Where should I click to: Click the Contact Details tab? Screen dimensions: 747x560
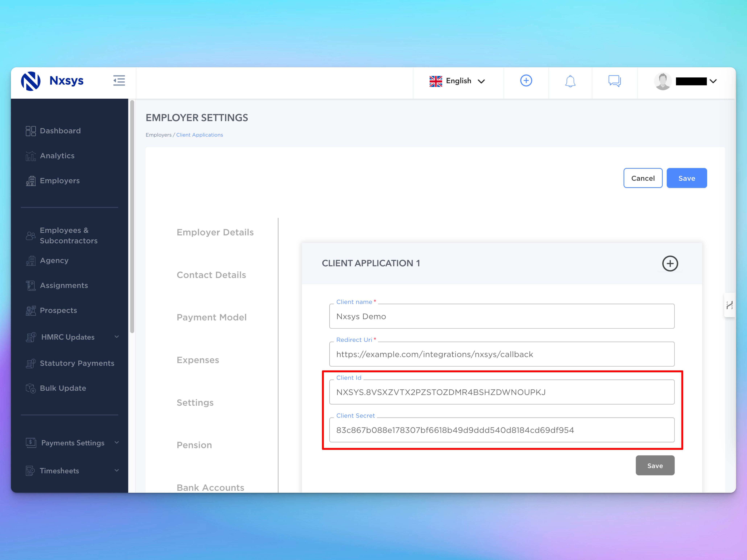[211, 275]
